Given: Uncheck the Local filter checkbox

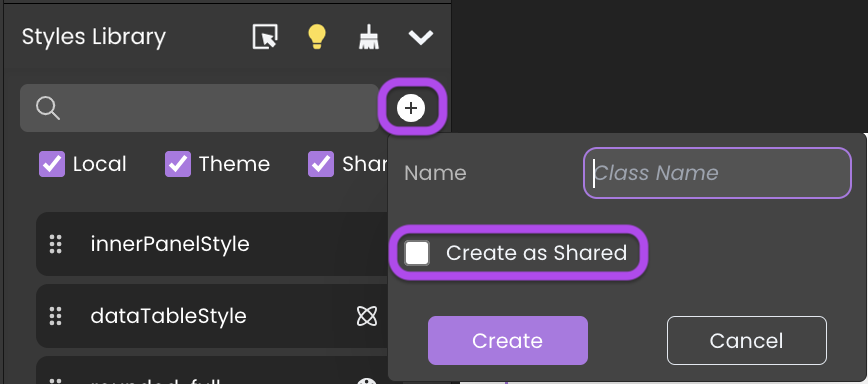Looking at the screenshot, I should 52,164.
